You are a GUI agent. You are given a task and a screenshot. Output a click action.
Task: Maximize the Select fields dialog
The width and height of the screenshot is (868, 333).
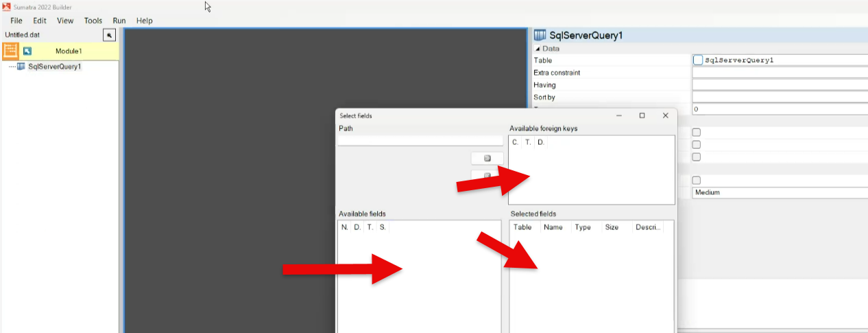pos(642,116)
